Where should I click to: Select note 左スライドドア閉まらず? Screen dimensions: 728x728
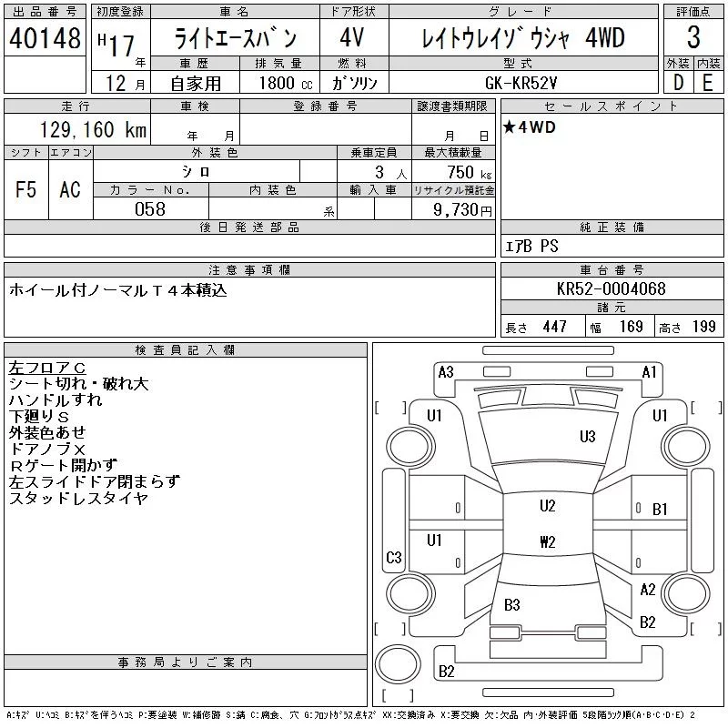(x=95, y=482)
